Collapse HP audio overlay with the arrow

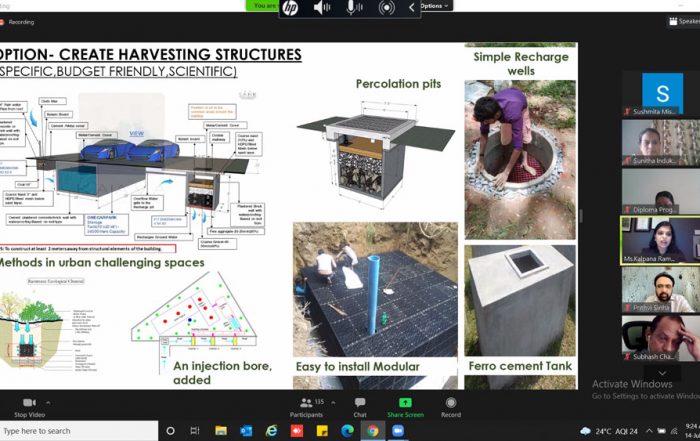coord(412,7)
